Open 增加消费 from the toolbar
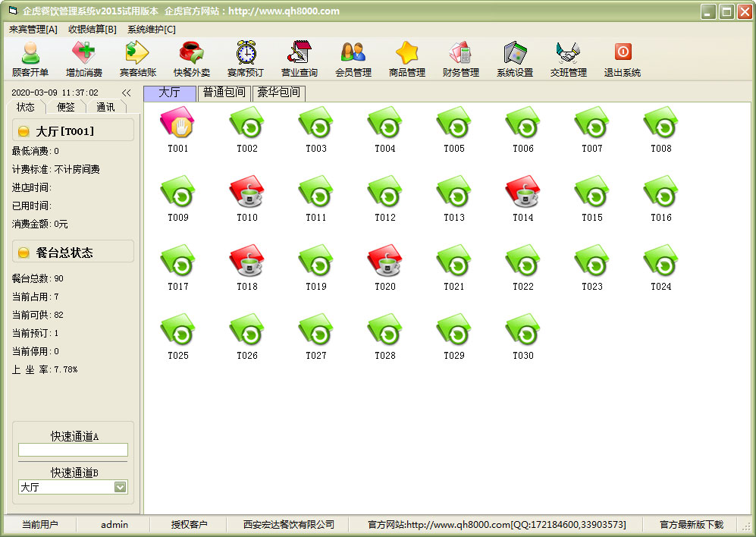 83,59
